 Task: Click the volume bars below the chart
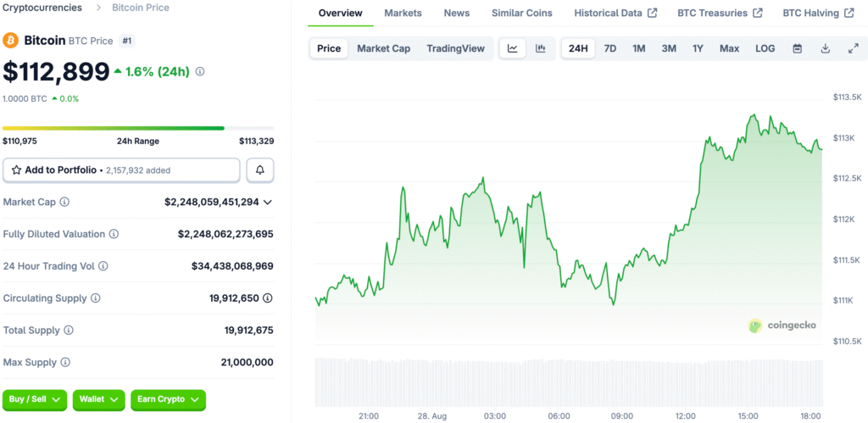(x=569, y=382)
